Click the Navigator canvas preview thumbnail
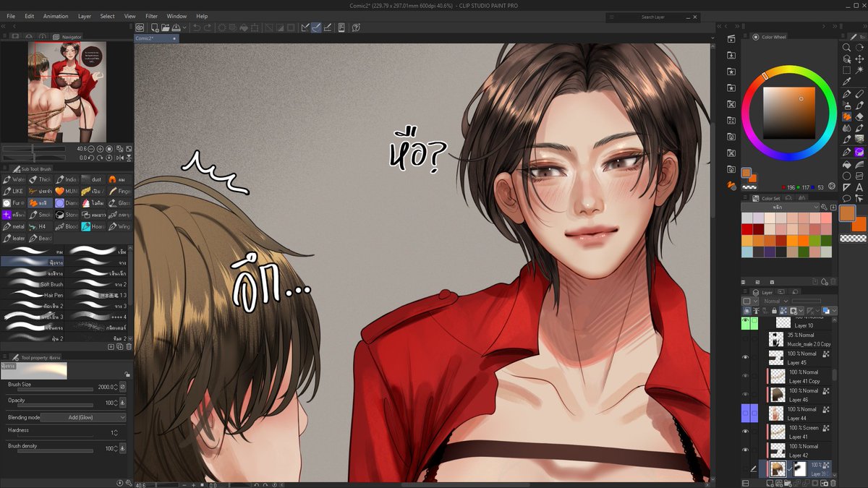Screen dimensions: 868x488 click(67, 92)
